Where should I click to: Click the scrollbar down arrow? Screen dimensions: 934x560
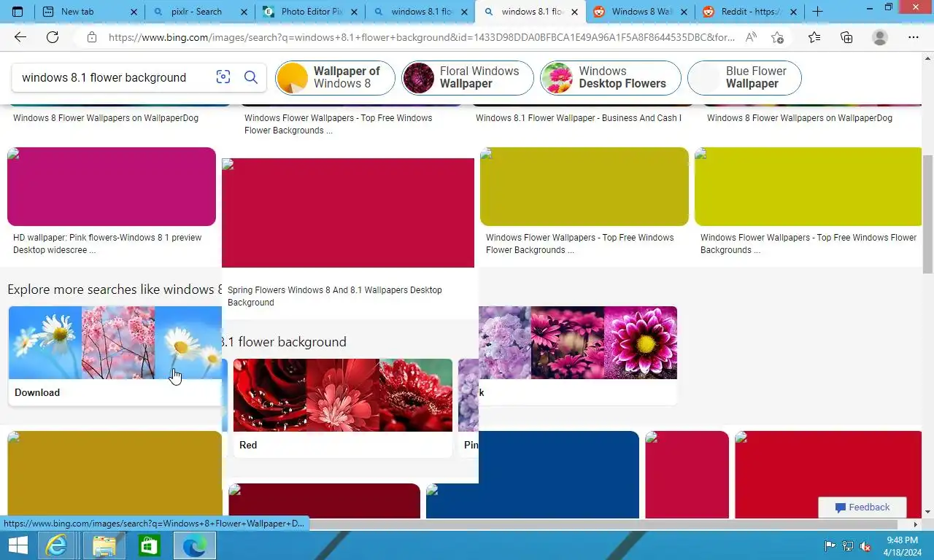point(927,513)
